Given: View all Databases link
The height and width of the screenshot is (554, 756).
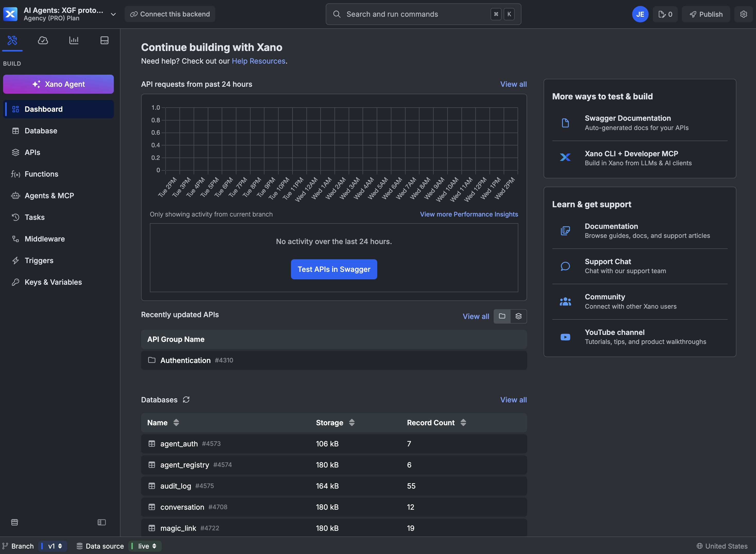Looking at the screenshot, I should tap(513, 400).
